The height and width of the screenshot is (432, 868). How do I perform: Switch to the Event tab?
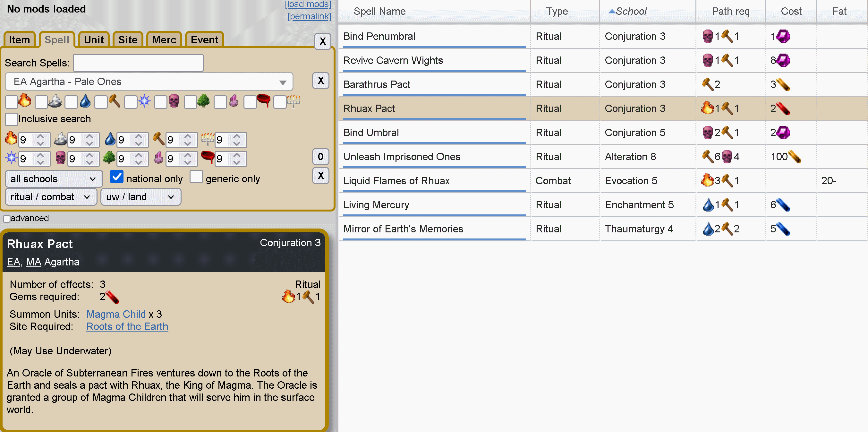click(x=205, y=39)
